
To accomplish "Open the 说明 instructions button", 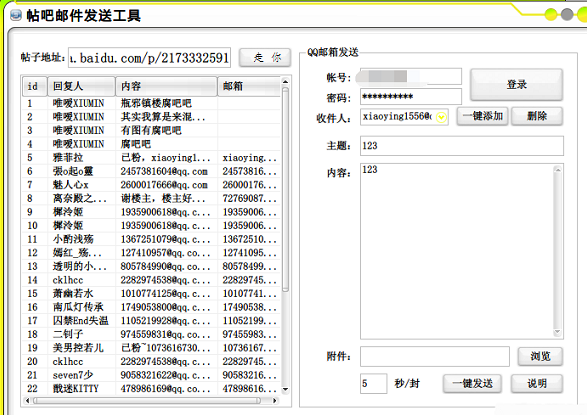I will tap(537, 384).
